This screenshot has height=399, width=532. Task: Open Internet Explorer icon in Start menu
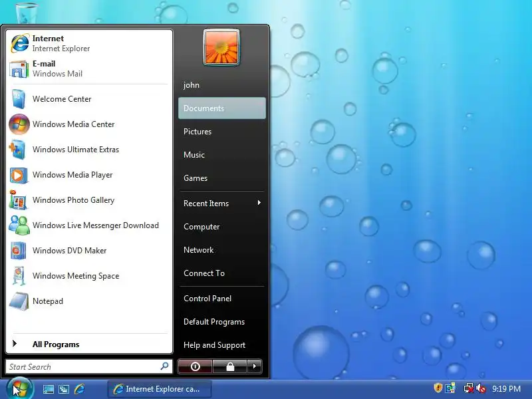pos(20,43)
